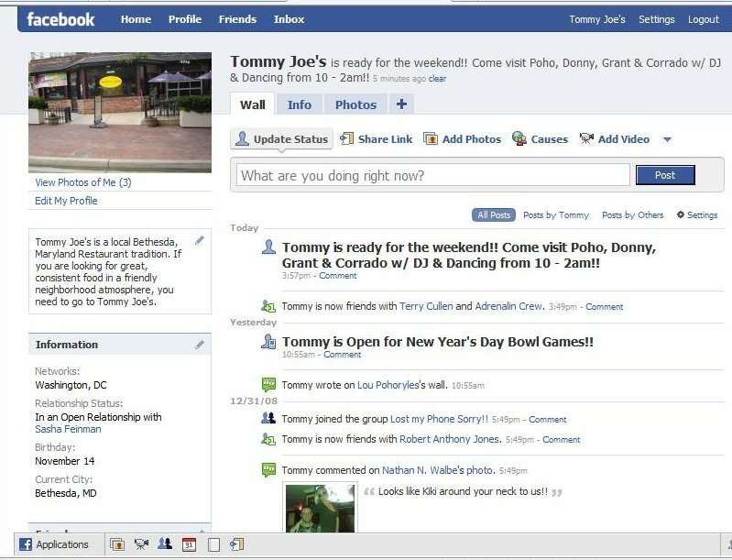Select Share Link in the publisher
This screenshot has width=732, height=560.
(x=377, y=139)
